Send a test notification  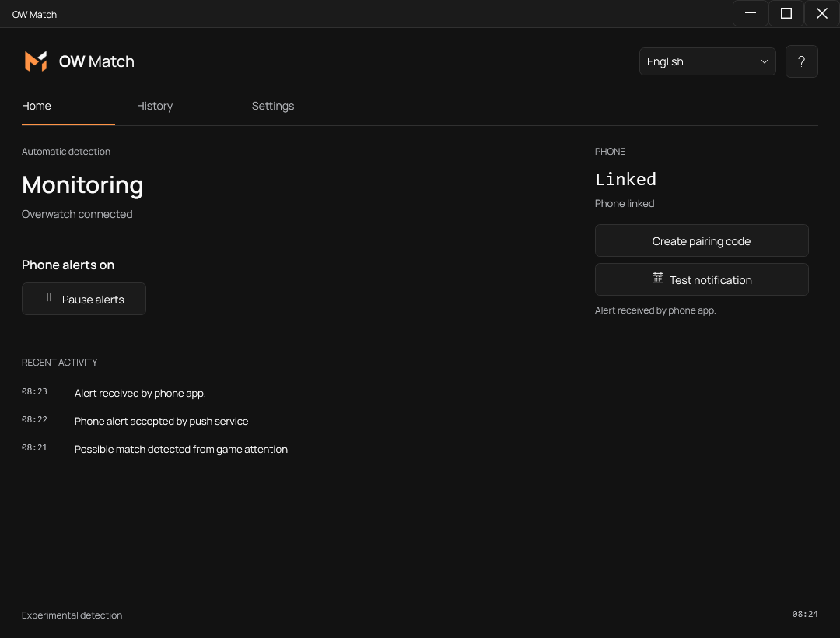click(702, 279)
